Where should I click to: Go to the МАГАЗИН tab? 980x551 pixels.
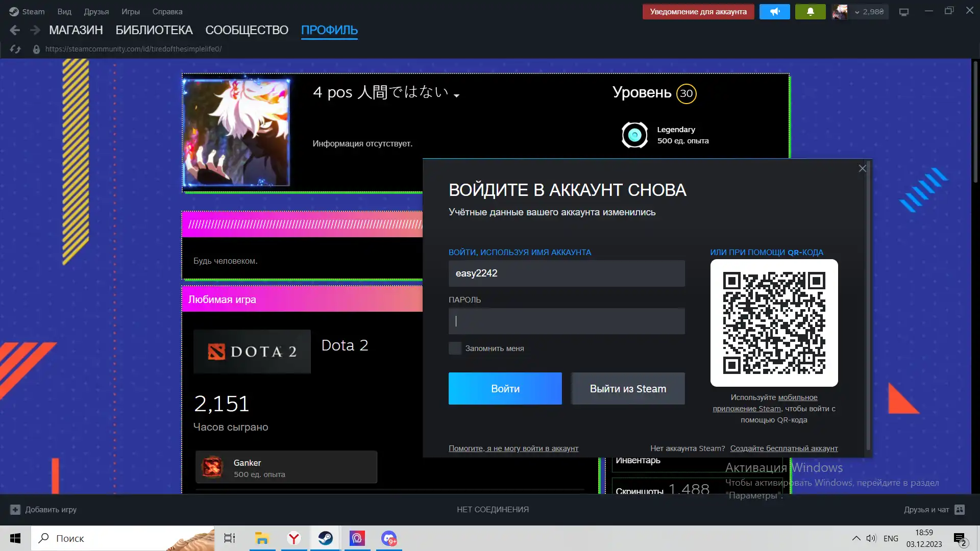click(x=76, y=30)
